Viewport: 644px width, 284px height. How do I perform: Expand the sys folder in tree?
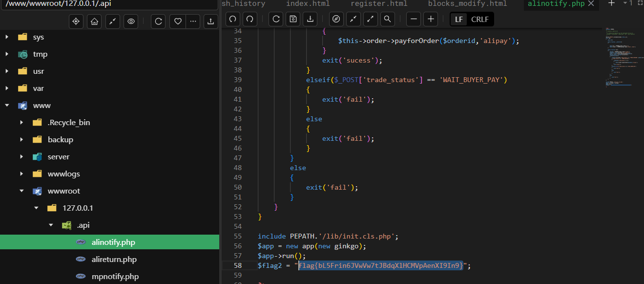tap(7, 37)
